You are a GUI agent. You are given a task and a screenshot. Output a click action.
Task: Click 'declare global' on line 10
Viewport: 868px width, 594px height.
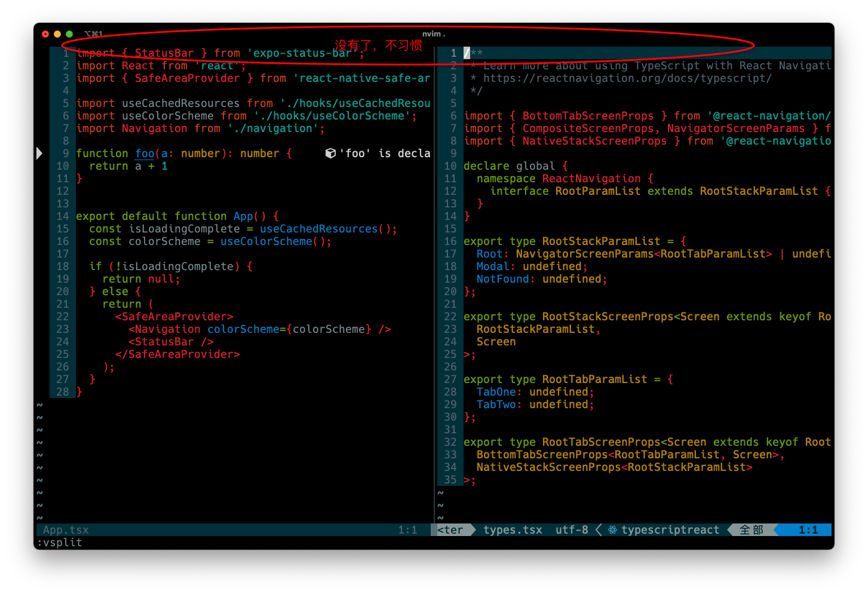coord(510,166)
